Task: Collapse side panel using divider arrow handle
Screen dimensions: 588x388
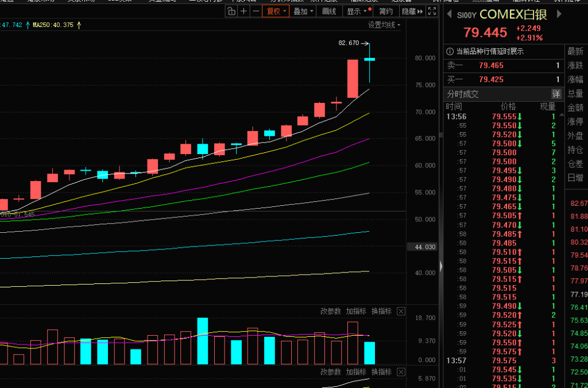Action: [x=440, y=266]
